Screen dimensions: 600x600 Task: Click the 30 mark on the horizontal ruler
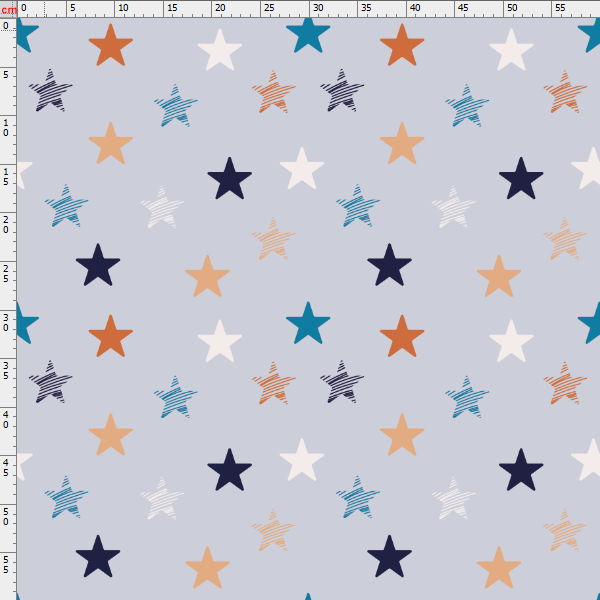[x=318, y=8]
